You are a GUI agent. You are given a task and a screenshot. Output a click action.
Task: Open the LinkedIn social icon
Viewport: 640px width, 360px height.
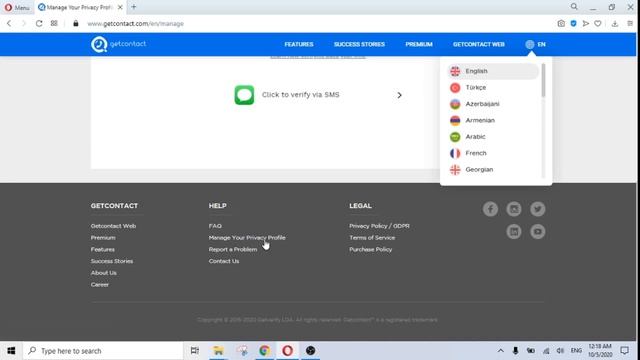514,231
